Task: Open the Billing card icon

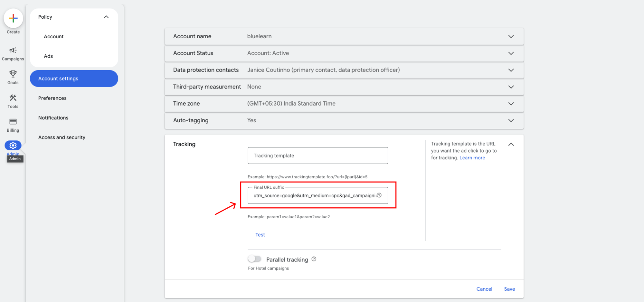Action: 13,122
